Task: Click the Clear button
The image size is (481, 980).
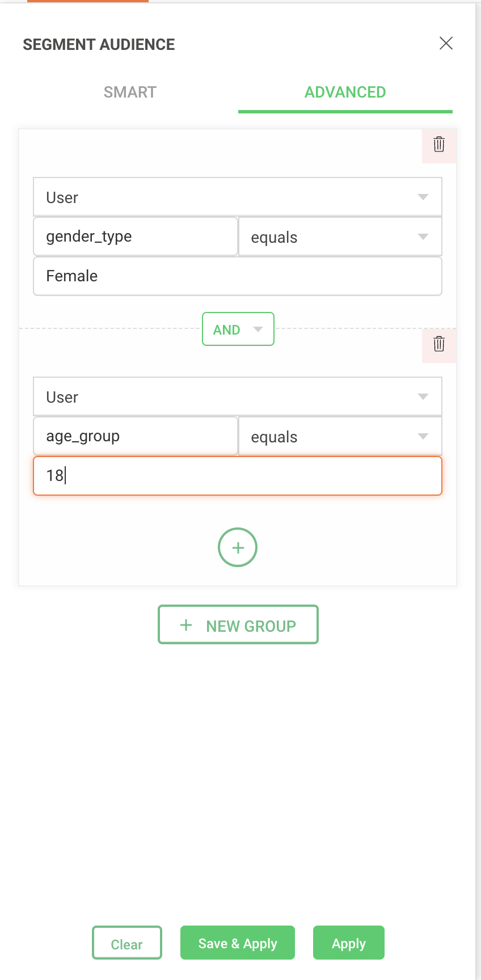Action: (x=127, y=944)
